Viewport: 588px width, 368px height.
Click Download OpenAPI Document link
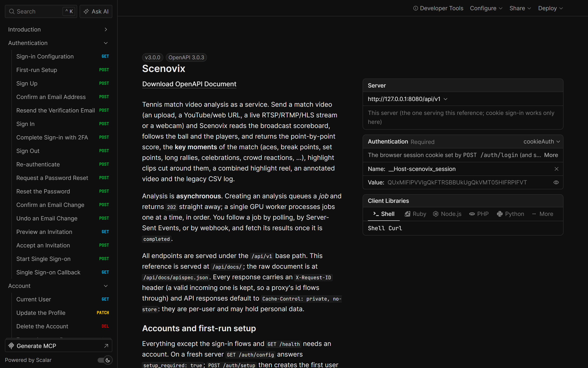(x=189, y=84)
